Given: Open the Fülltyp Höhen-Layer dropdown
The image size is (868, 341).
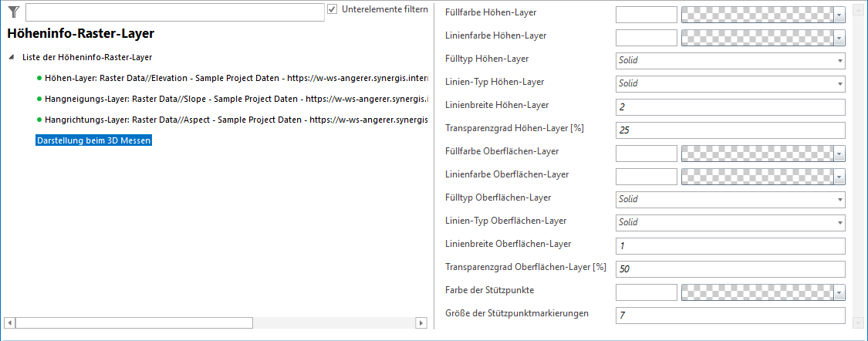Looking at the screenshot, I should click(838, 60).
